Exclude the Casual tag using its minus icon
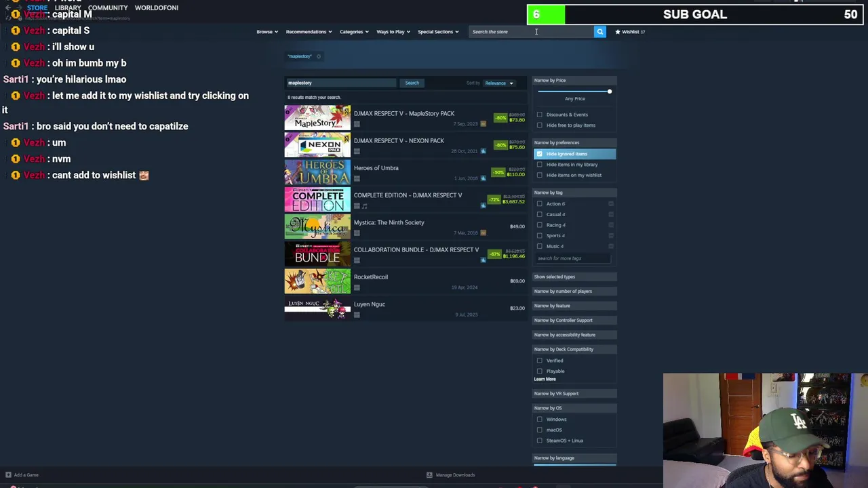 [611, 214]
